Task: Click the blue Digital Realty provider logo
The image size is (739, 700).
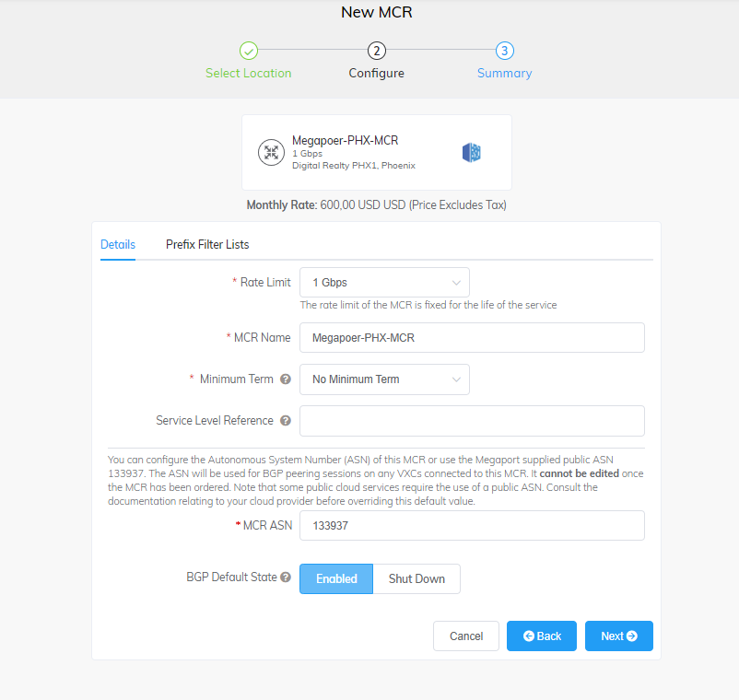Action: (471, 153)
